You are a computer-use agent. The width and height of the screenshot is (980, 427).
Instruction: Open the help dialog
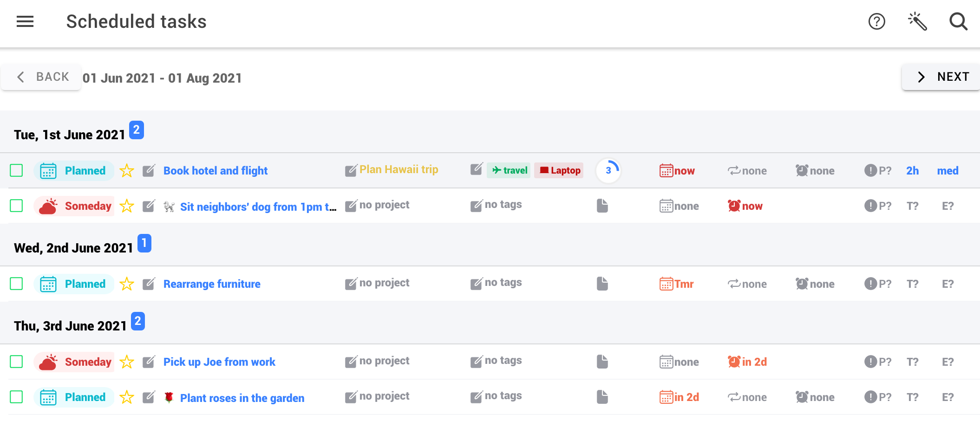point(877,21)
